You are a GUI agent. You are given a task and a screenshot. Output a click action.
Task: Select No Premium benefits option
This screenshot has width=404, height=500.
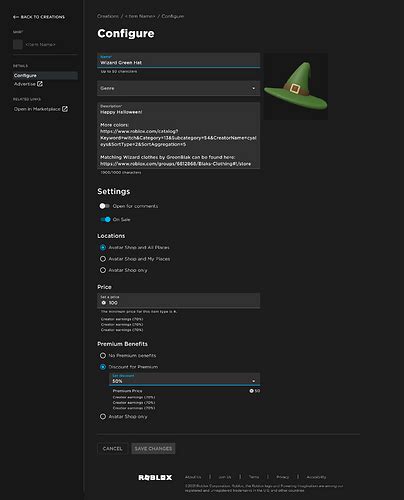[103, 355]
